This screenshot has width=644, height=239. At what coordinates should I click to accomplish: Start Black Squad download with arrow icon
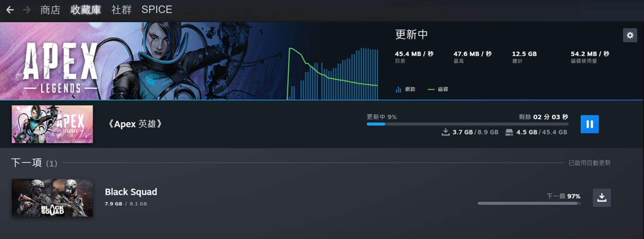tap(602, 198)
